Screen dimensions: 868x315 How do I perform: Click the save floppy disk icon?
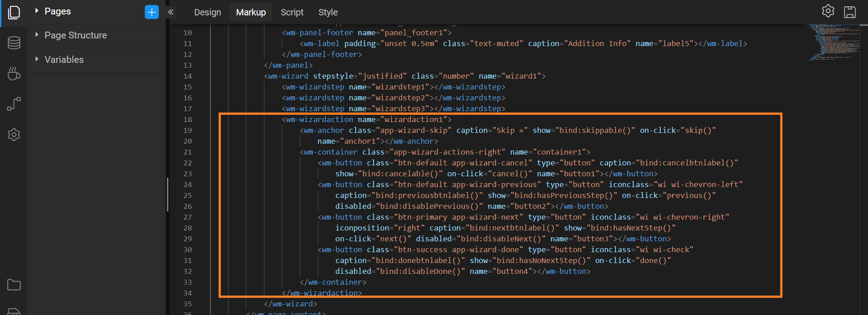tap(850, 12)
